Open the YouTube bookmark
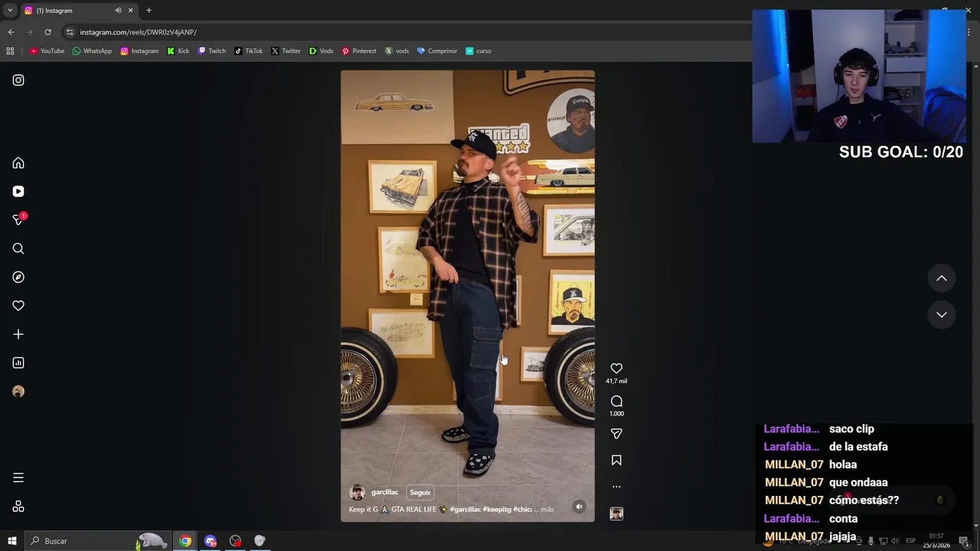This screenshot has width=980, height=551. tap(47, 51)
